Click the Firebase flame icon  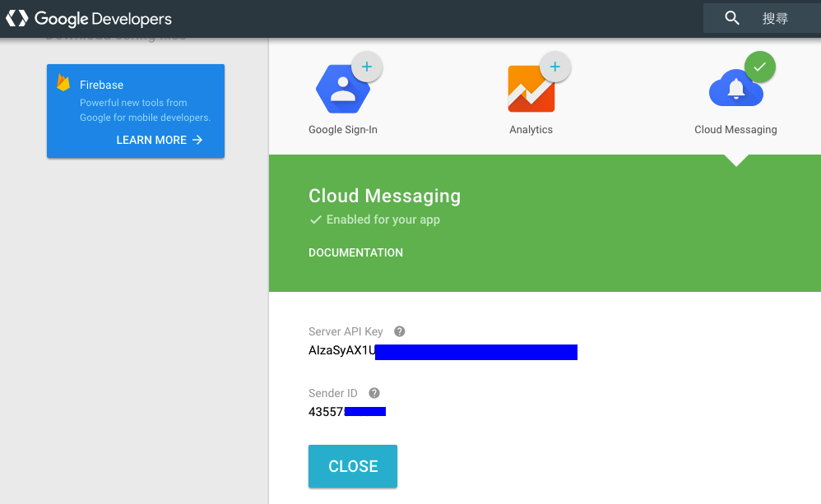click(63, 83)
